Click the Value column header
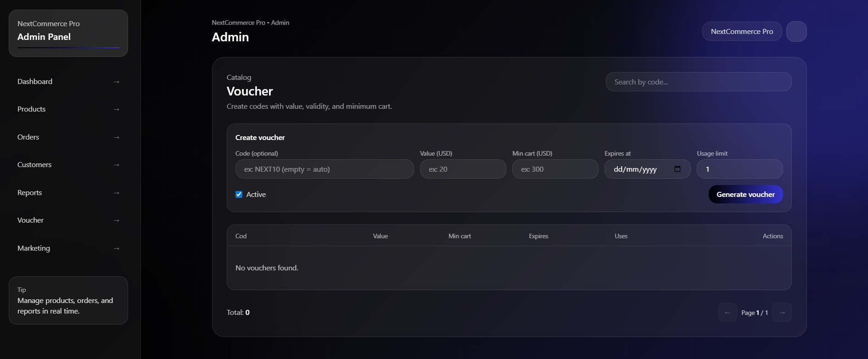The width and height of the screenshot is (868, 359). [x=381, y=236]
